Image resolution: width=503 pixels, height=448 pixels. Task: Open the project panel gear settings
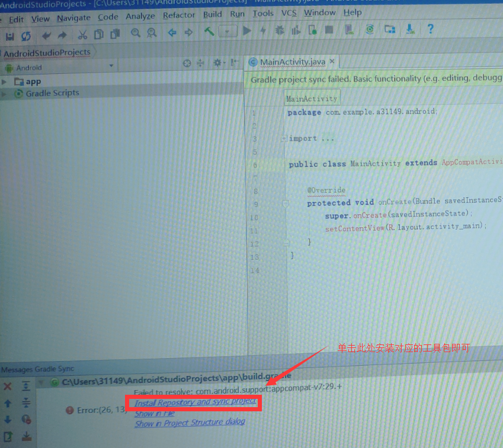(219, 63)
